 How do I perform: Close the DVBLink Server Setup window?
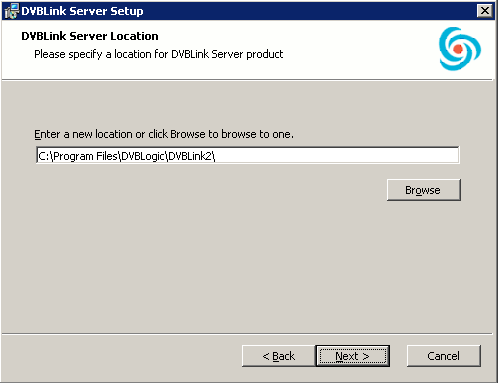pyautogui.click(x=485, y=11)
